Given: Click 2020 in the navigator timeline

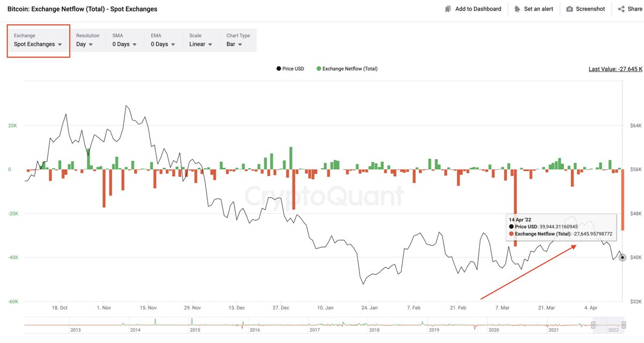Looking at the screenshot, I should point(494,331).
